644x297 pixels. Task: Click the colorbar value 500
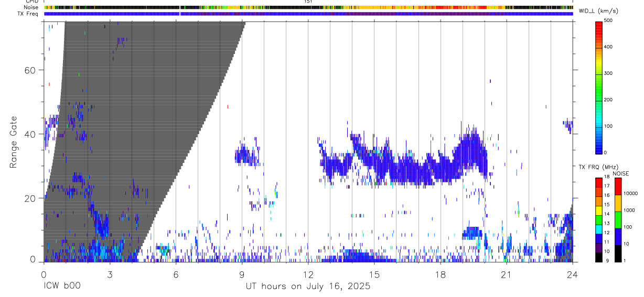[x=608, y=20]
